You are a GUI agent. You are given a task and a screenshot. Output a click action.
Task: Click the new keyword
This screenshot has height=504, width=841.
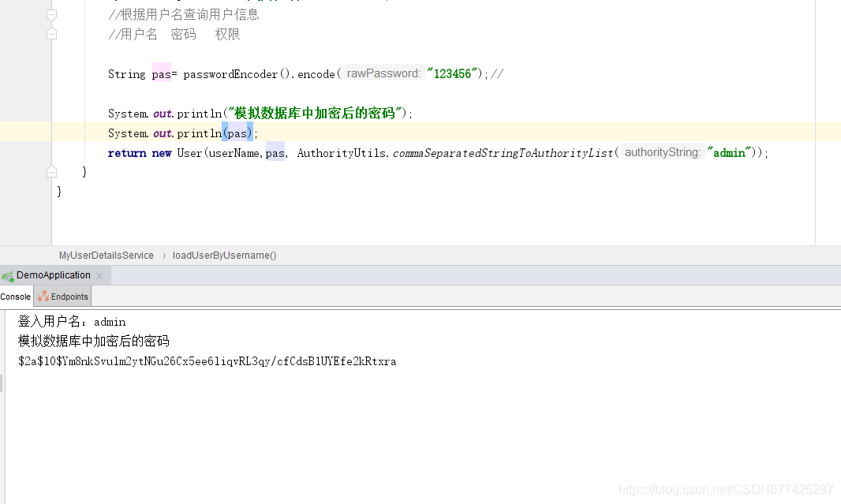pos(162,153)
